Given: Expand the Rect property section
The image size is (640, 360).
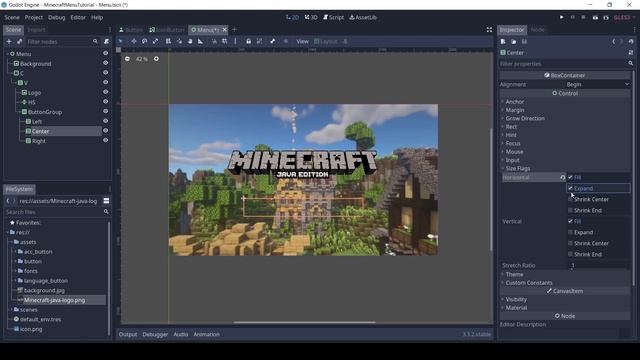Looking at the screenshot, I should tap(511, 127).
